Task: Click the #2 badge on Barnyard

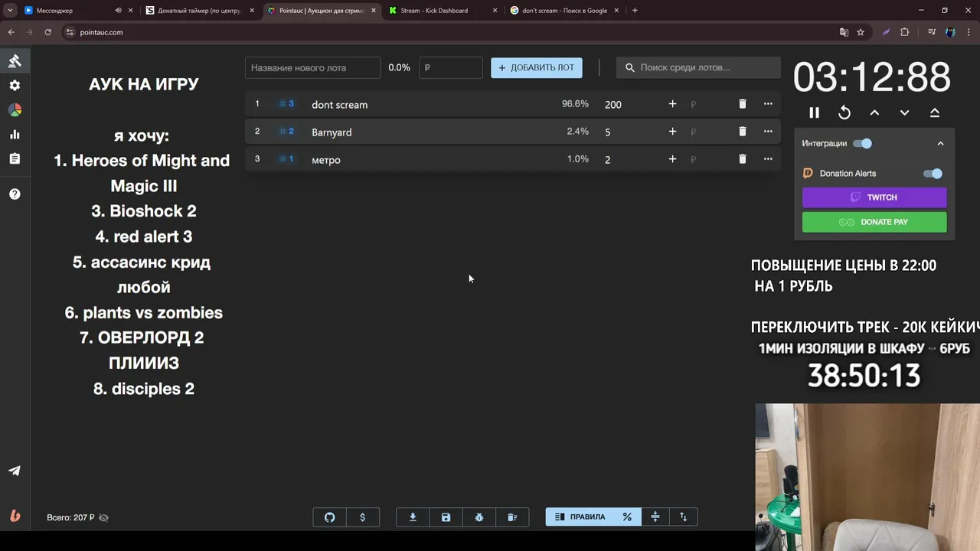Action: coord(286,132)
